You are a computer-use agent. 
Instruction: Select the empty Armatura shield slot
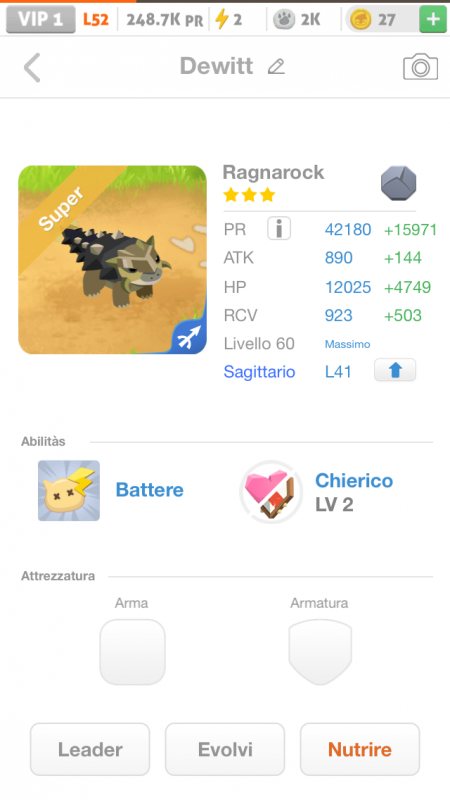click(x=320, y=652)
